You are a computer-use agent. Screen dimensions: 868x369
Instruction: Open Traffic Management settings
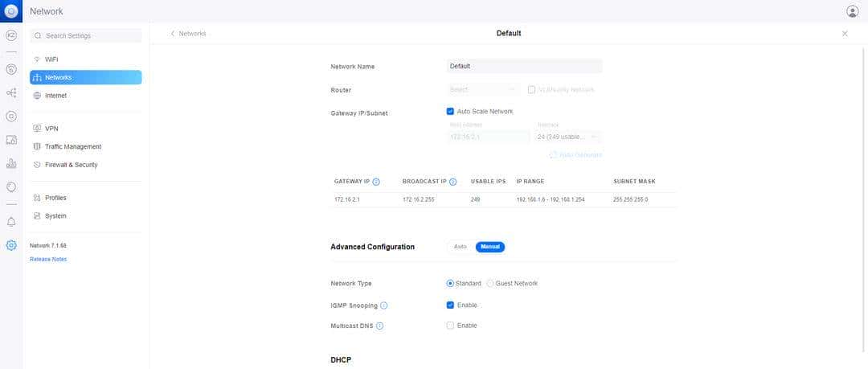86,147
